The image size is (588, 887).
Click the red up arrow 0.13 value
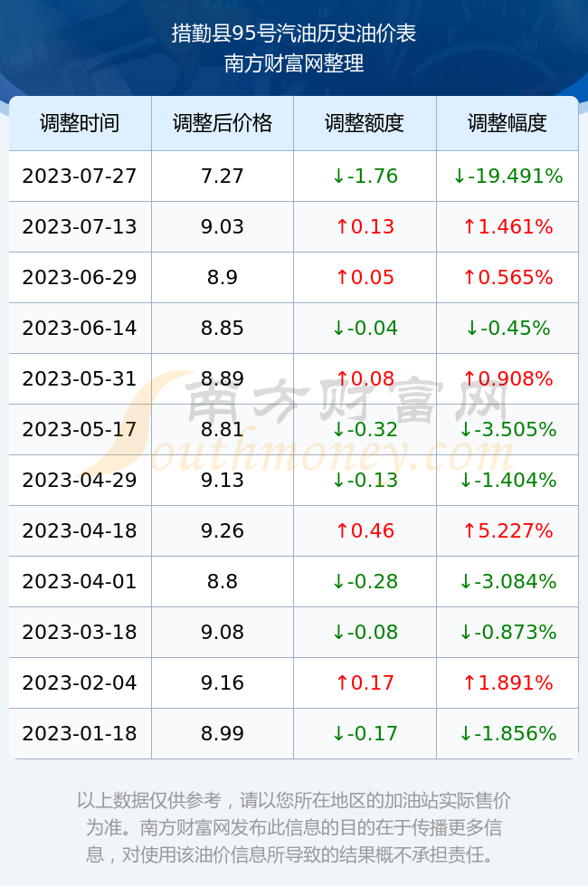pos(365,227)
